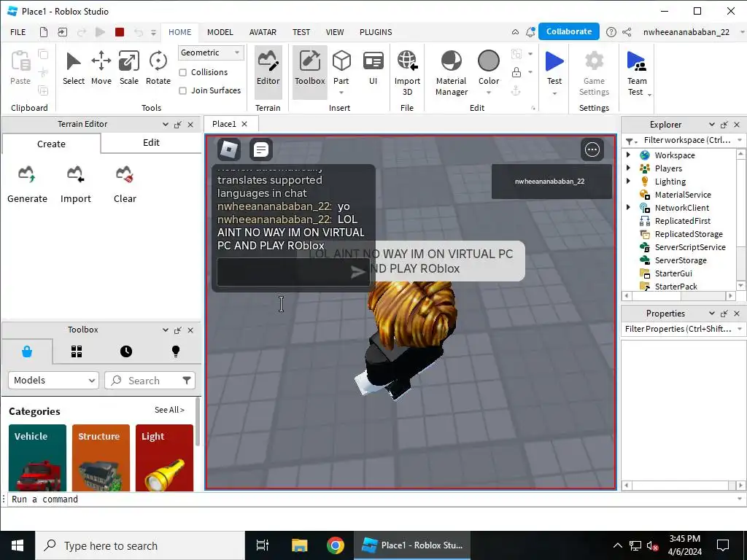Send the chat message arrow
747x560 pixels.
[357, 272]
